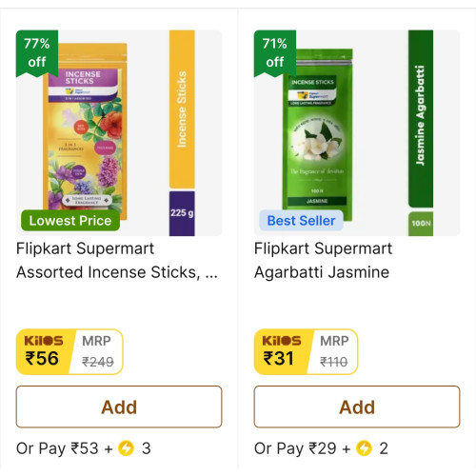Click the 100N quantity label

421,224
